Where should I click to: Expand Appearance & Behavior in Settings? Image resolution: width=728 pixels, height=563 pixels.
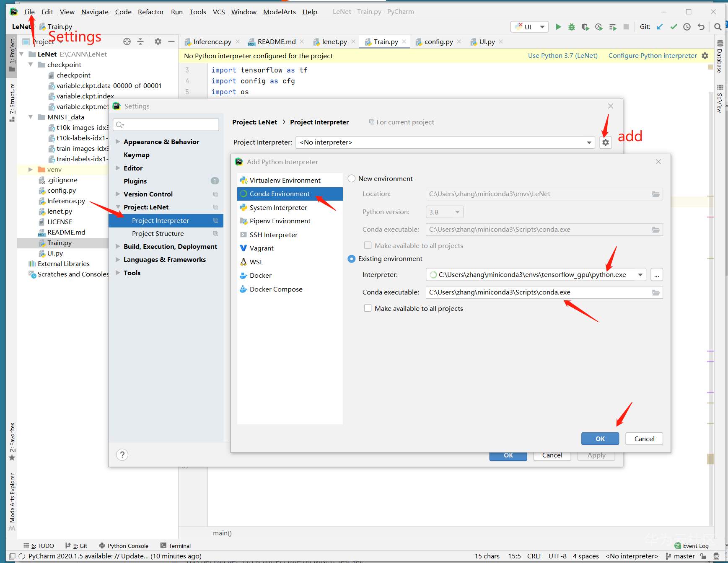pyautogui.click(x=118, y=142)
